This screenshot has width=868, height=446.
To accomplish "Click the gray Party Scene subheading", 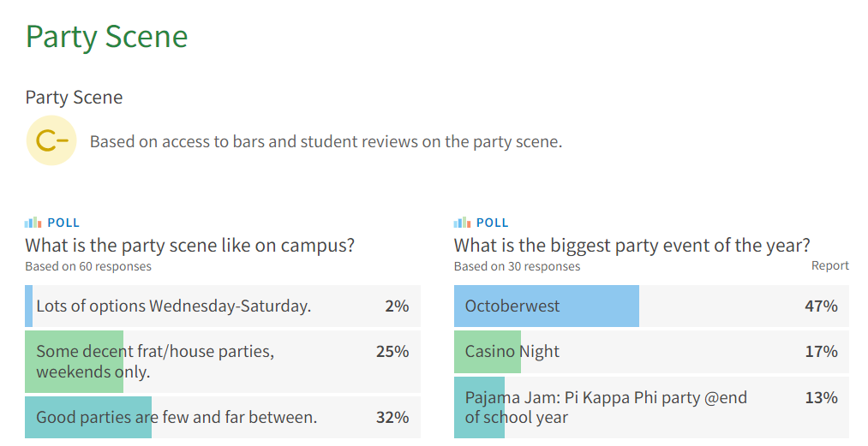I will point(74,98).
